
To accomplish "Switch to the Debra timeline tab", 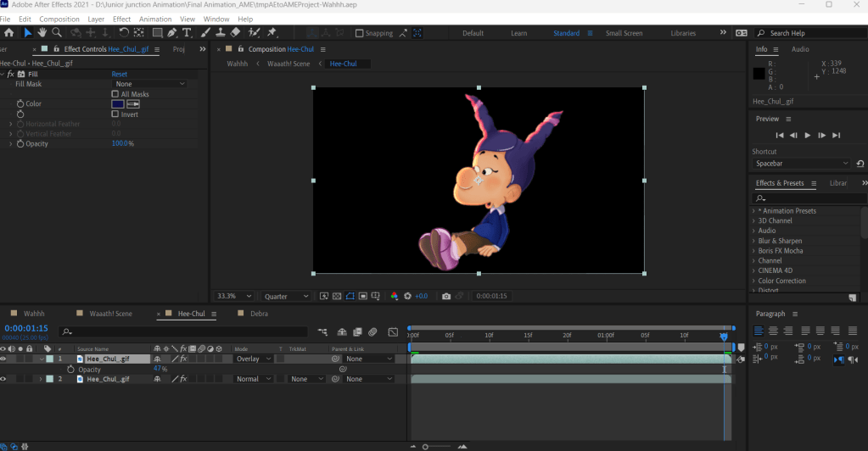I will click(259, 314).
